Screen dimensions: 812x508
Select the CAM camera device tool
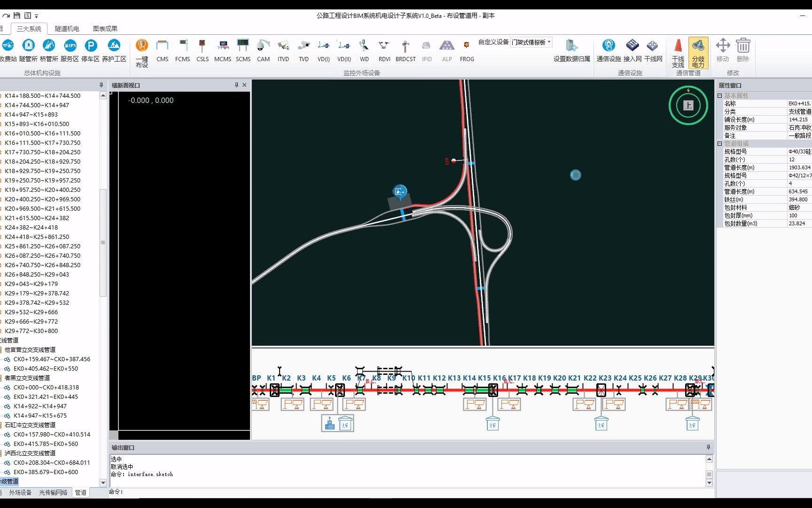263,50
